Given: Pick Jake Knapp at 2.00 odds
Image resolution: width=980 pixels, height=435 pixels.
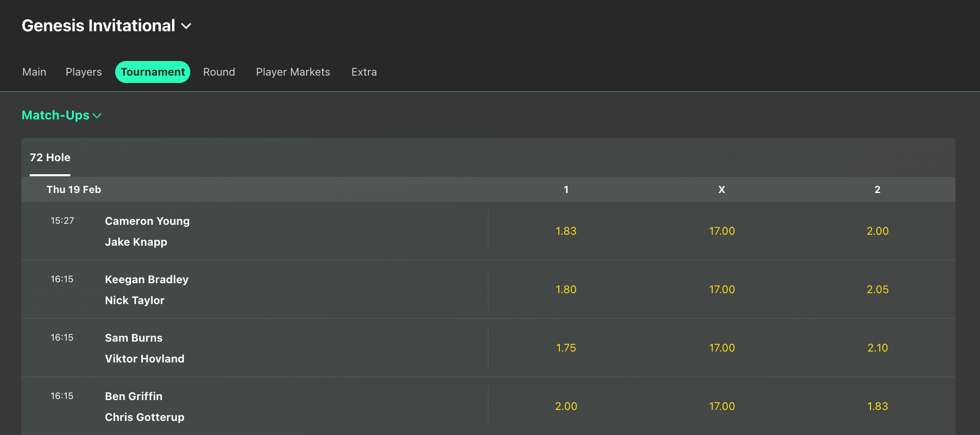Looking at the screenshot, I should point(877,231).
